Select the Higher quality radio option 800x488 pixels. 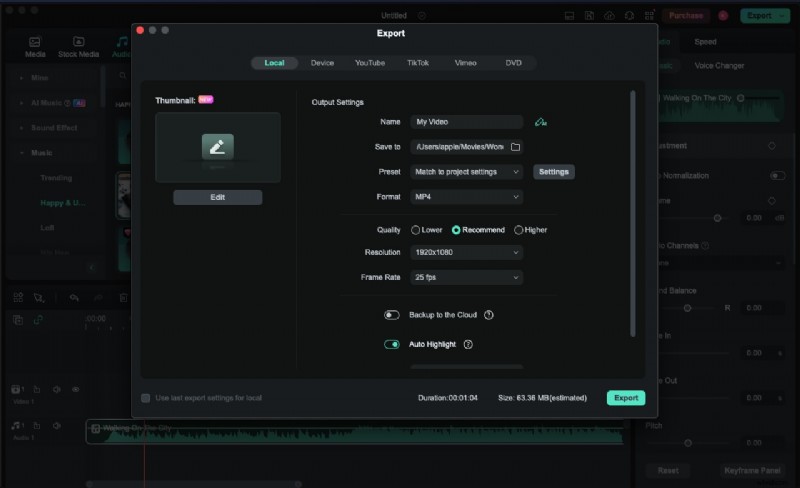click(518, 230)
